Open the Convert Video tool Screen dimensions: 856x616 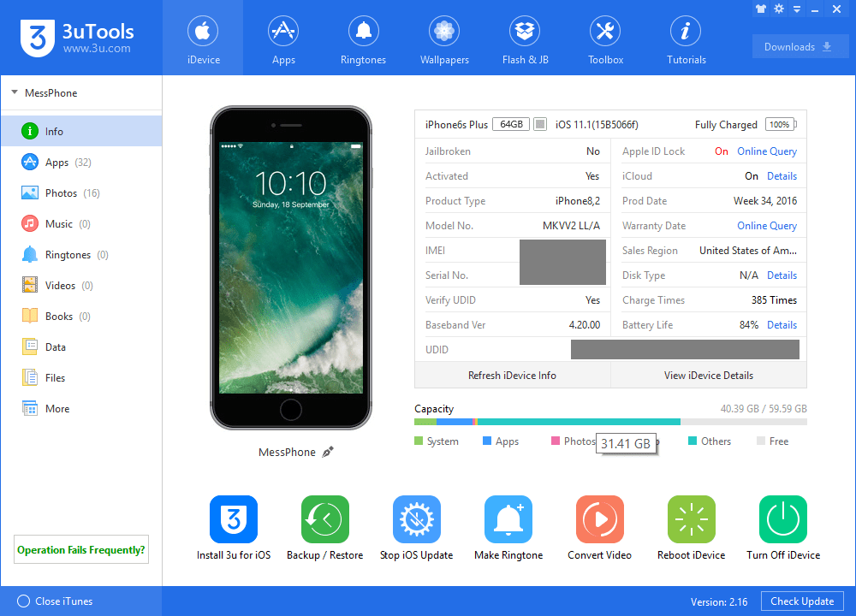(599, 519)
